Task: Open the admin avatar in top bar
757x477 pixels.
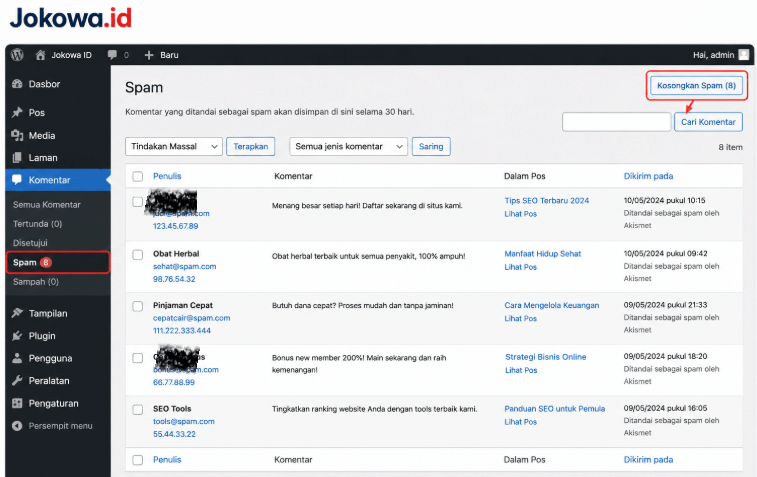Action: [x=744, y=55]
